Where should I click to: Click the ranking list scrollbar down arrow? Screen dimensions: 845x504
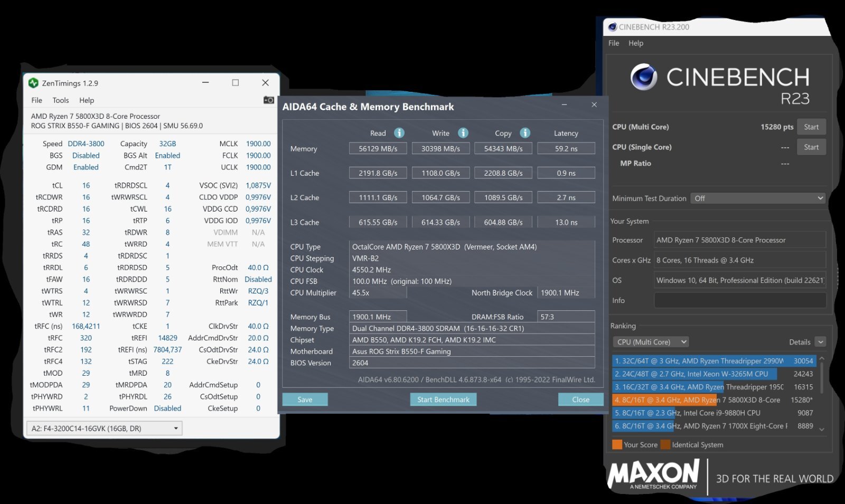(x=822, y=430)
